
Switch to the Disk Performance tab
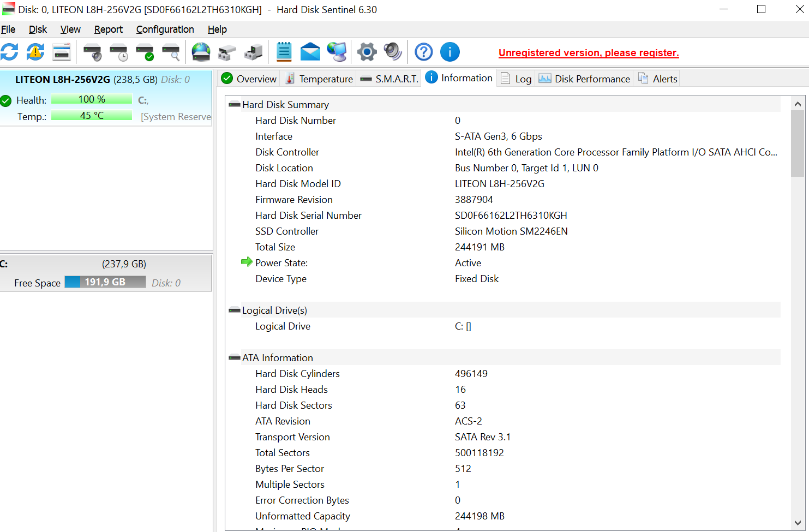click(x=584, y=79)
